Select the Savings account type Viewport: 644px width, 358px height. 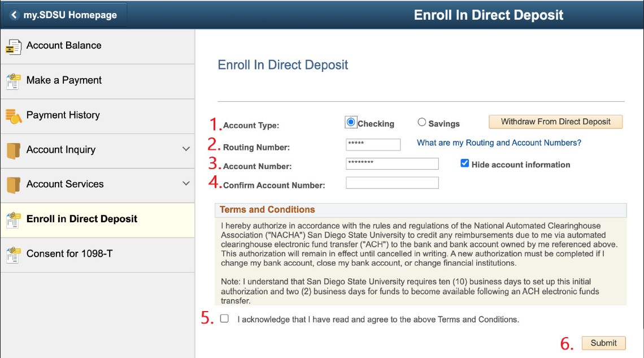pyautogui.click(x=422, y=122)
